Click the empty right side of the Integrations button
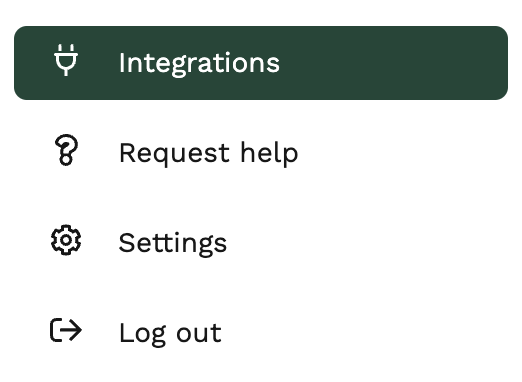This screenshot has height=382, width=522. pyautogui.click(x=393, y=63)
